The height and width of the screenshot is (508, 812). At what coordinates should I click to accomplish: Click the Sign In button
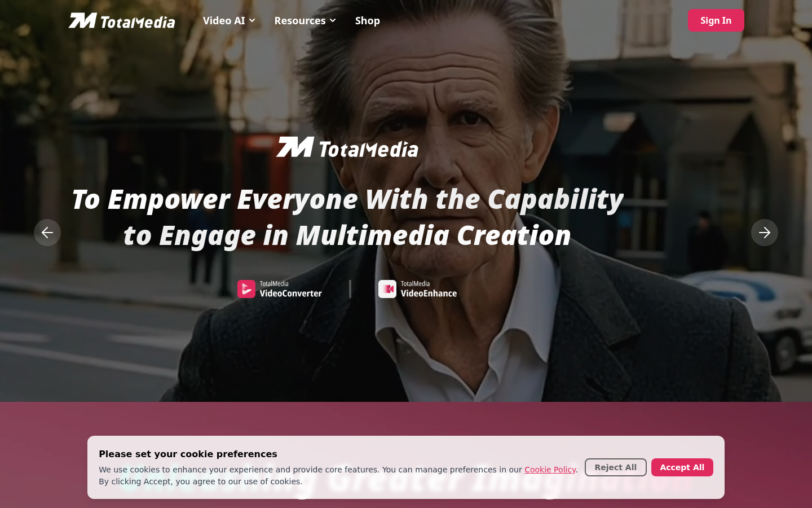coord(716,20)
